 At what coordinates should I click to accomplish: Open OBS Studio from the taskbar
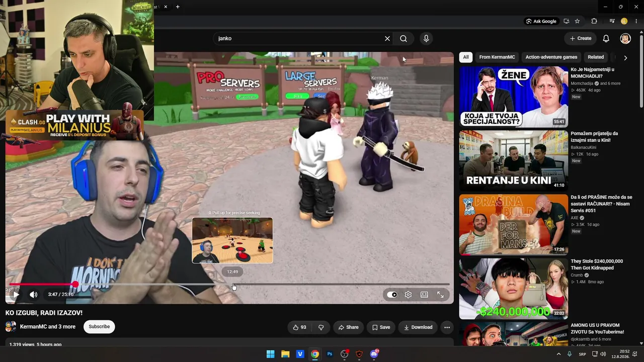tap(344, 354)
